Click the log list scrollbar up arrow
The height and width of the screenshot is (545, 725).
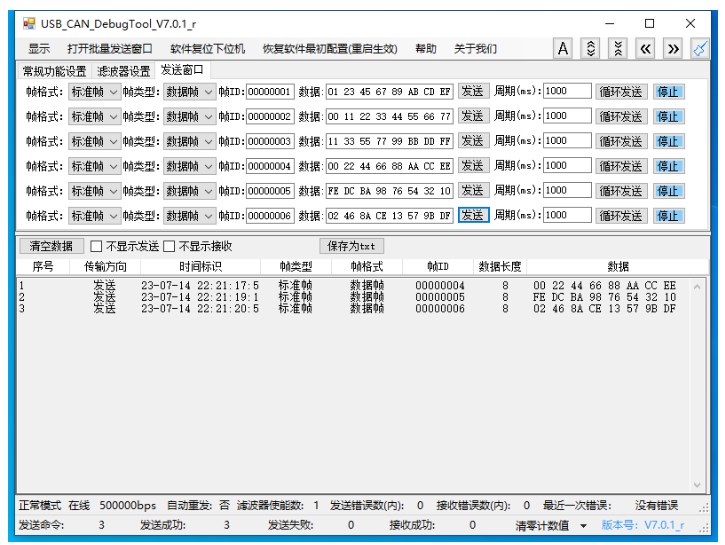point(697,288)
